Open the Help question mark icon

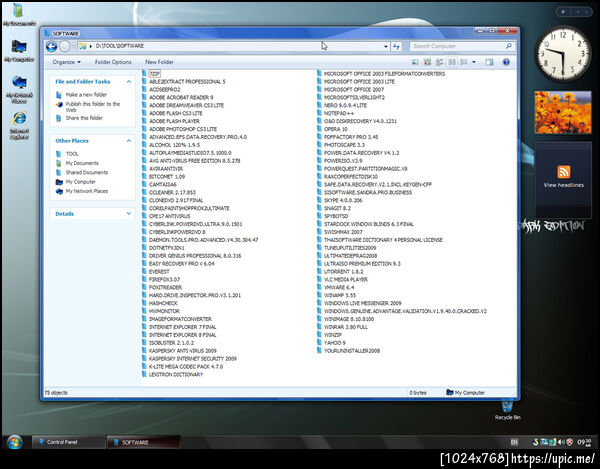pos(506,62)
